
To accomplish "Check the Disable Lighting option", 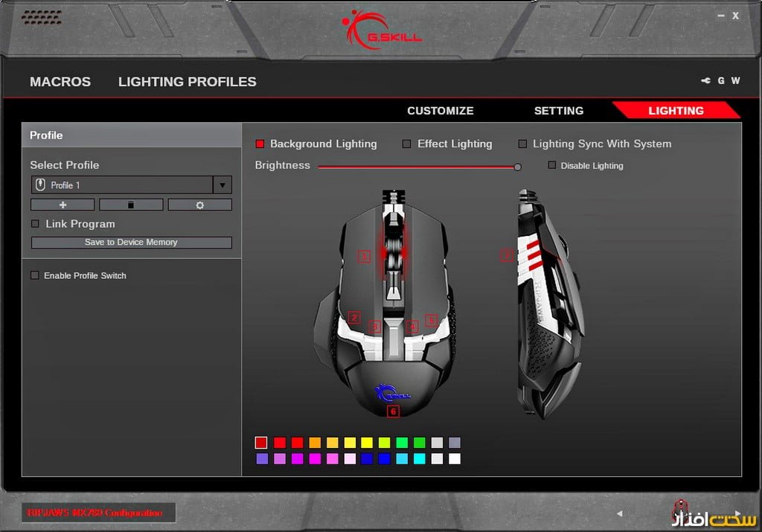I will (552, 165).
